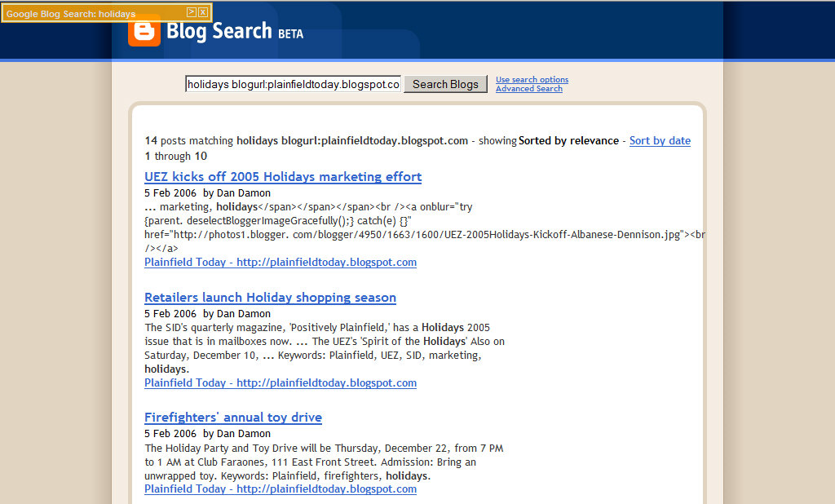Click the date line under Firefighters' annual toy drive
The height and width of the screenshot is (504, 835).
[207, 434]
